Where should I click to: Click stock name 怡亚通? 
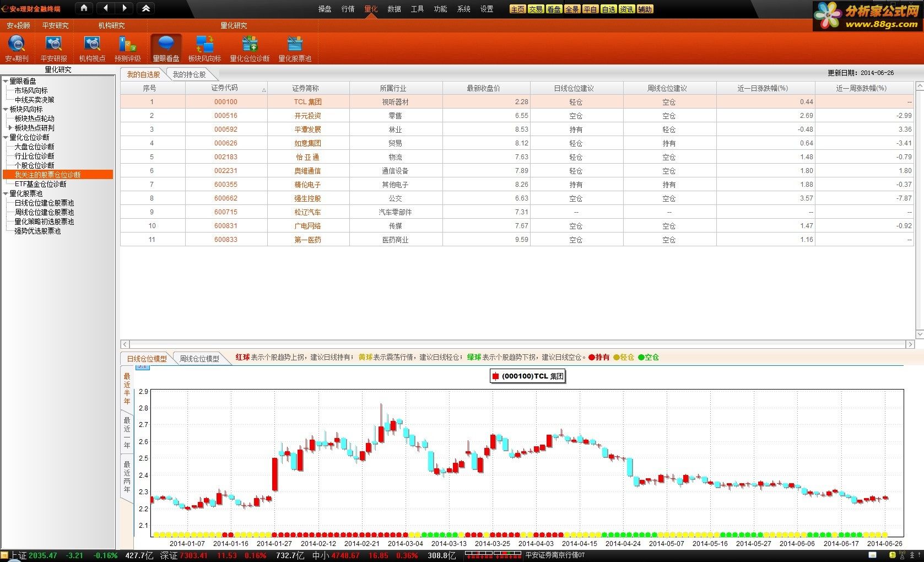307,157
